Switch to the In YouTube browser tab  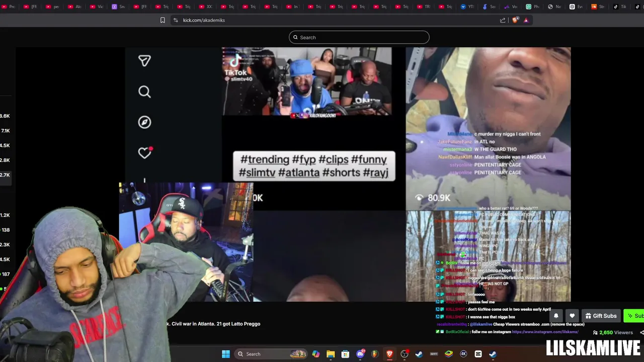tap(293, 7)
